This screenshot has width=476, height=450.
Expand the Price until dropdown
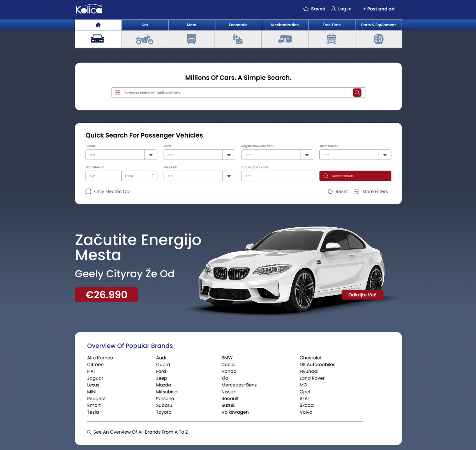coord(229,176)
